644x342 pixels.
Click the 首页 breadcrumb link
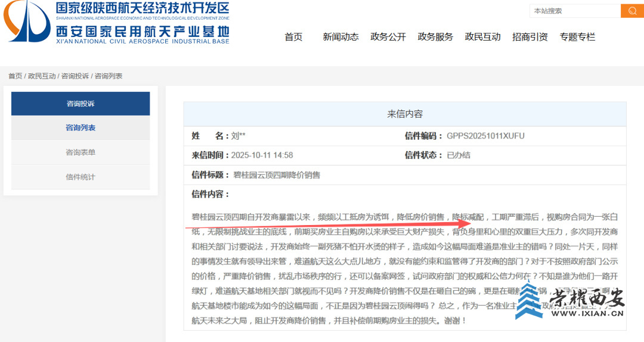[x=15, y=76]
